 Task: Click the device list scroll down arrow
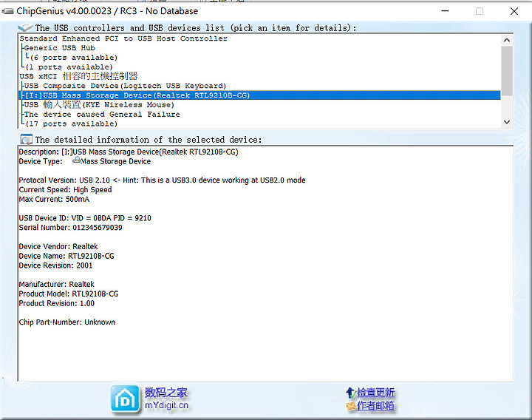coord(507,122)
